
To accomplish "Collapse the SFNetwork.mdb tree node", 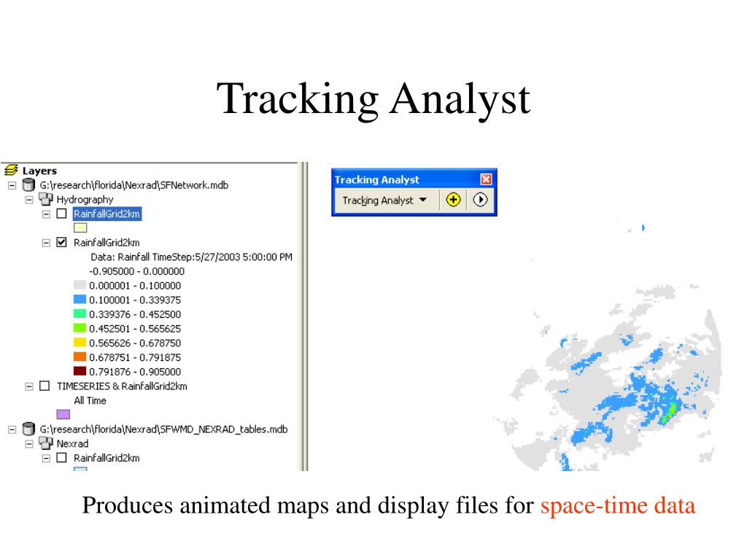I will pos(12,185).
